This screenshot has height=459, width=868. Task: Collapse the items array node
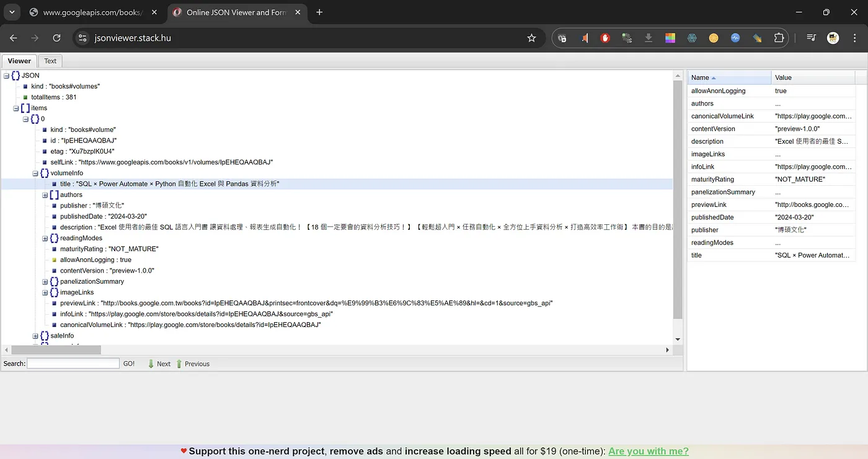tap(16, 108)
